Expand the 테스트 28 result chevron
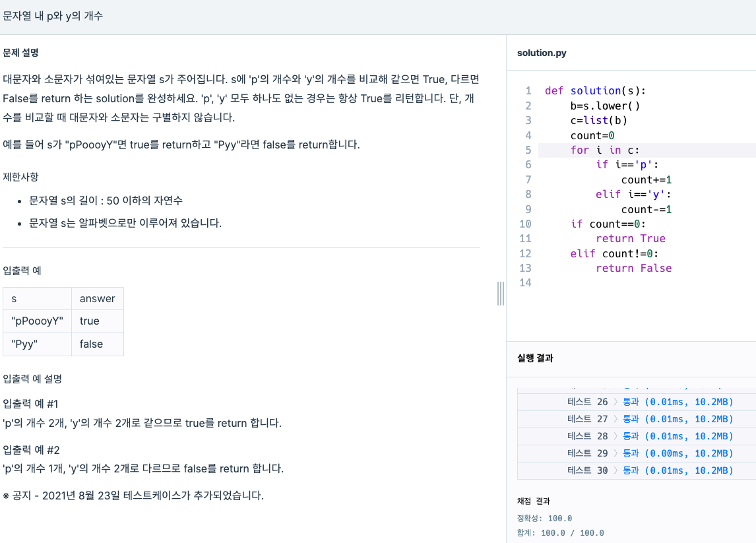The height and width of the screenshot is (543, 756). [615, 436]
